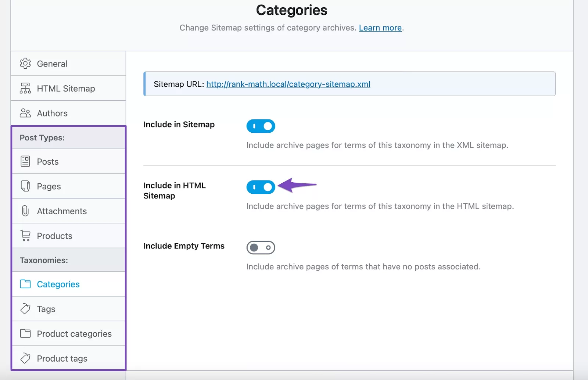The width and height of the screenshot is (588, 380).
Task: Switch to Product tags tab
Action: 68,358
